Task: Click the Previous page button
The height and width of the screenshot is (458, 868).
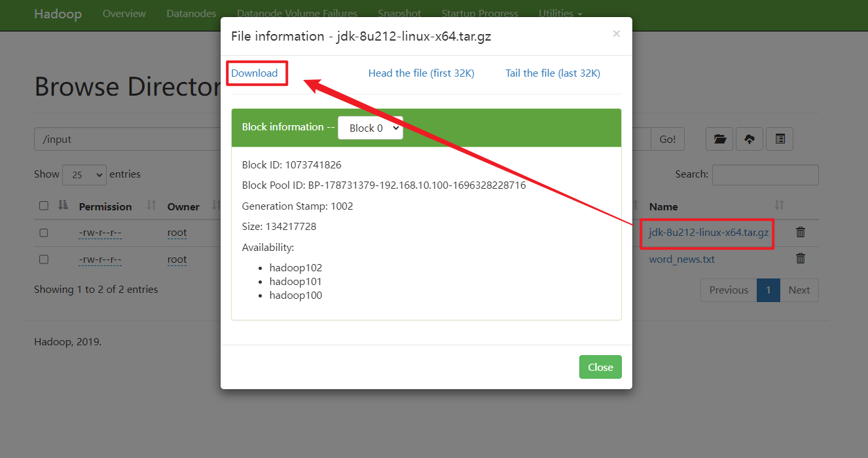Action: [729, 290]
